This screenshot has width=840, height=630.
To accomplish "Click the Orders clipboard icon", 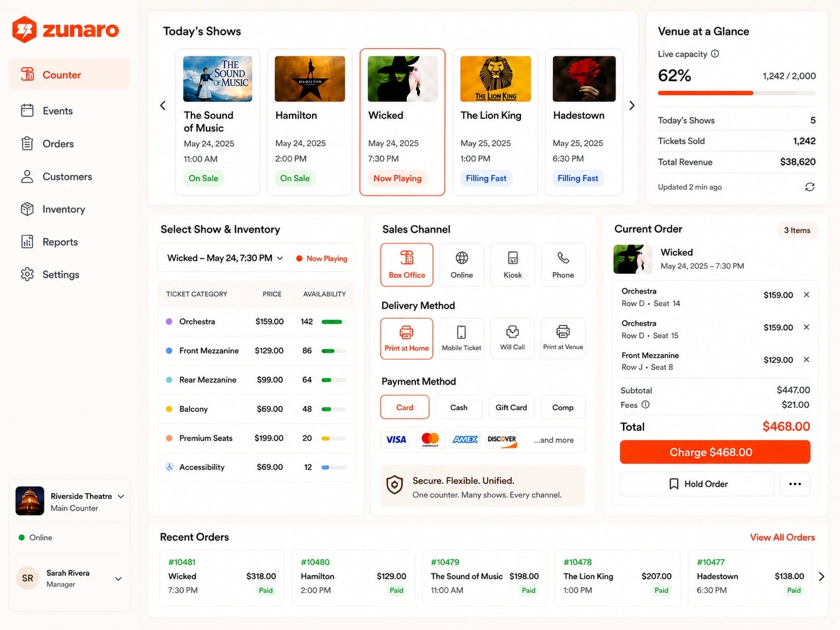I will (27, 143).
